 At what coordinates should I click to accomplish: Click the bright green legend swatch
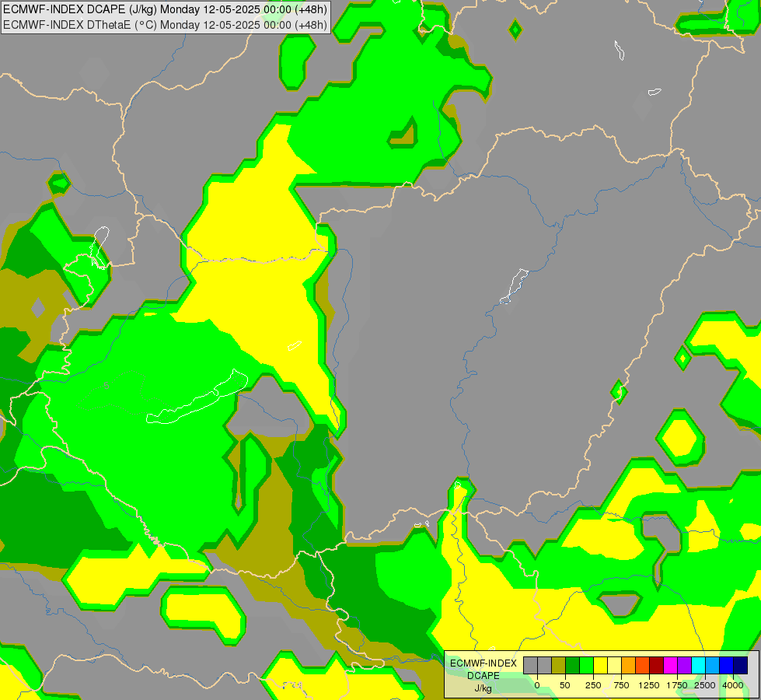pos(587,665)
